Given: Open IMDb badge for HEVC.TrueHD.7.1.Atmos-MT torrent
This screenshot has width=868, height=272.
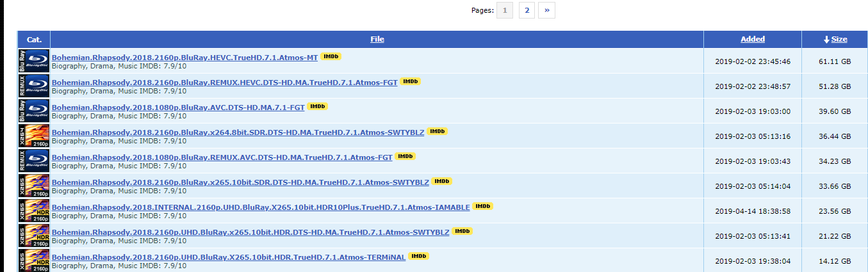Looking at the screenshot, I should [331, 56].
